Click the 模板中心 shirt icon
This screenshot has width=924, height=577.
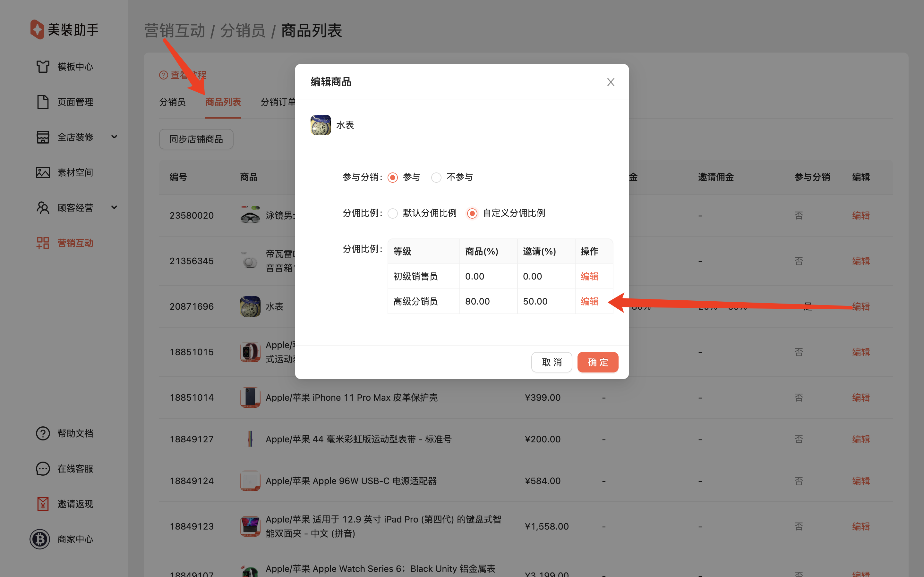coord(43,66)
